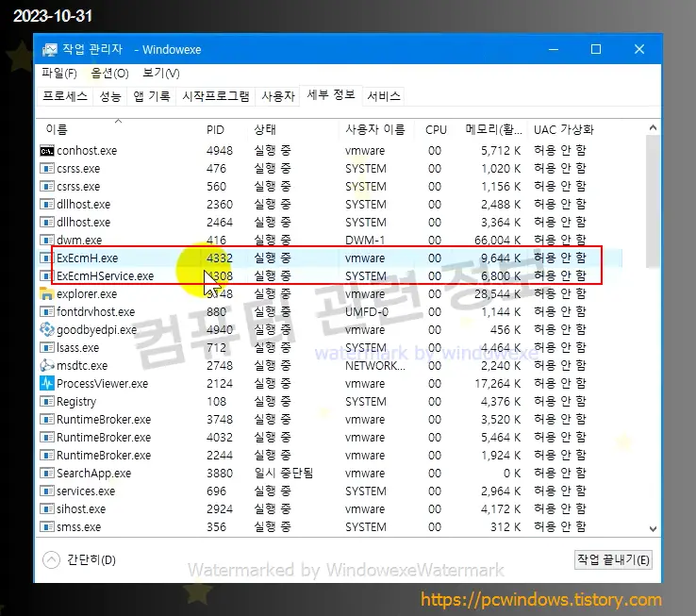This screenshot has height=616, width=696.
Task: Click the ExEcmH.exe process icon
Action: pos(46,258)
